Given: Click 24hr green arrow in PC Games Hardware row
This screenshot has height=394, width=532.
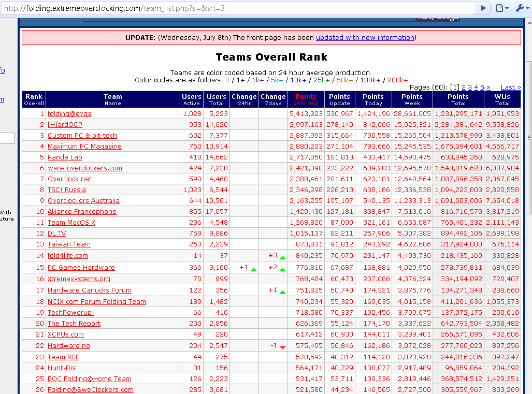Looking at the screenshot, I should click(x=253, y=270).
